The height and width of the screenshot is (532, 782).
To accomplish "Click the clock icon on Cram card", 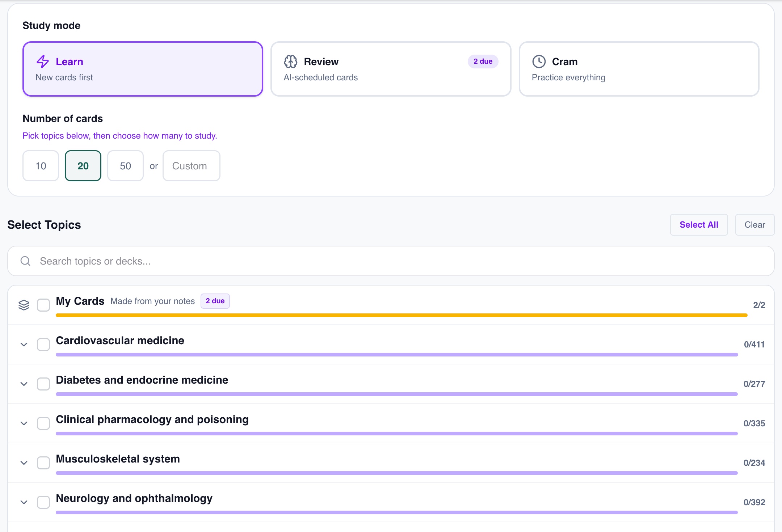I will [539, 62].
